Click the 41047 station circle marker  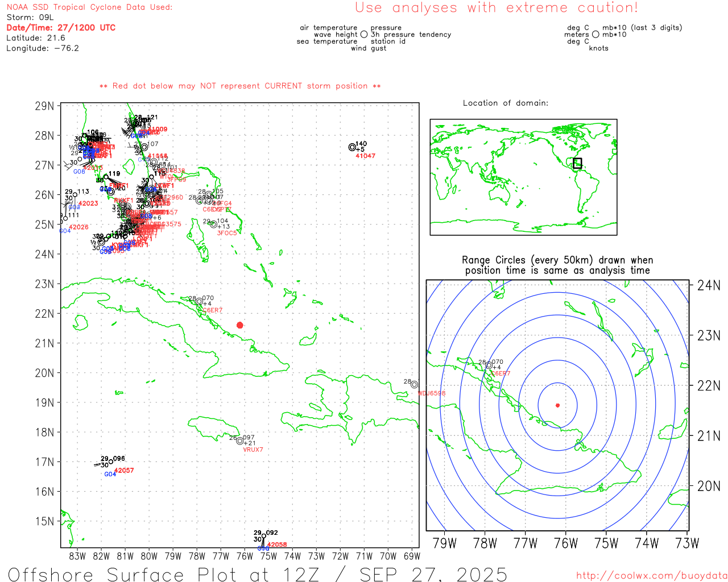click(x=352, y=147)
